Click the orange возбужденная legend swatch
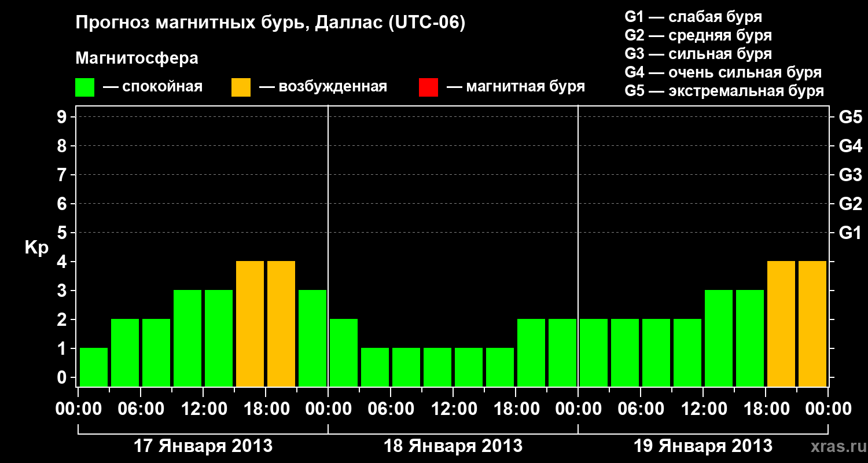 click(x=241, y=87)
